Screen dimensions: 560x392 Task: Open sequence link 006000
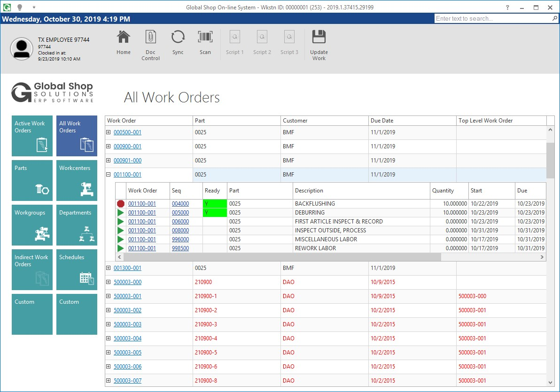[180, 222]
